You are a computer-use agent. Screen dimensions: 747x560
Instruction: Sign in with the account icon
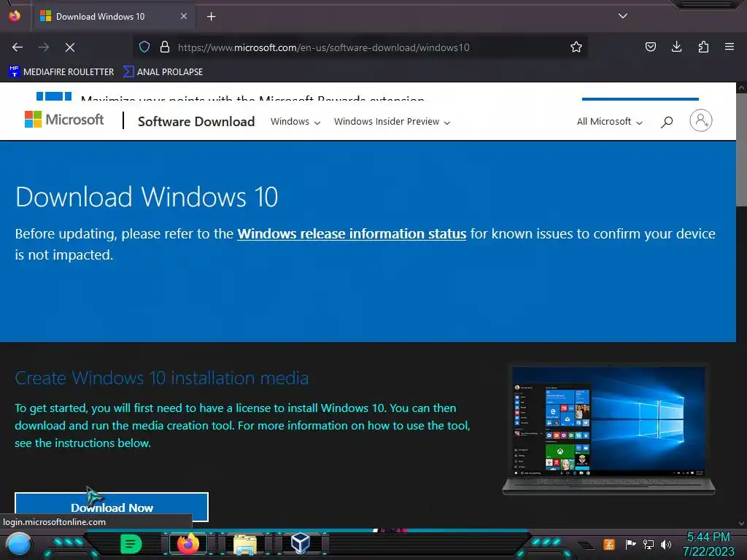701,120
